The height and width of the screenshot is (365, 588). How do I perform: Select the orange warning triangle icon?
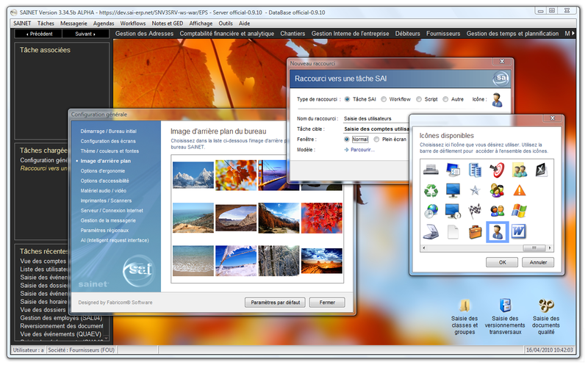519,191
